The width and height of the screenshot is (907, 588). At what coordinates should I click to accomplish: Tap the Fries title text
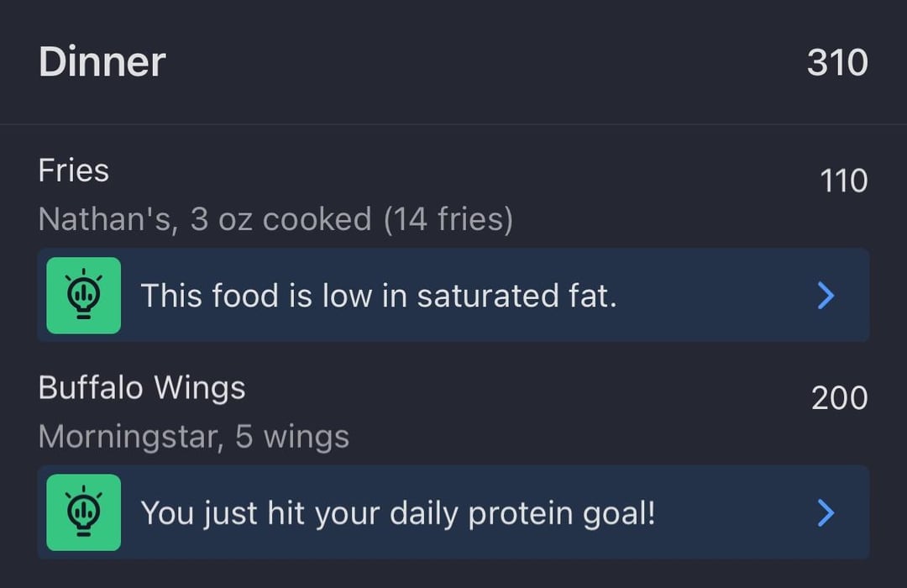point(73,171)
